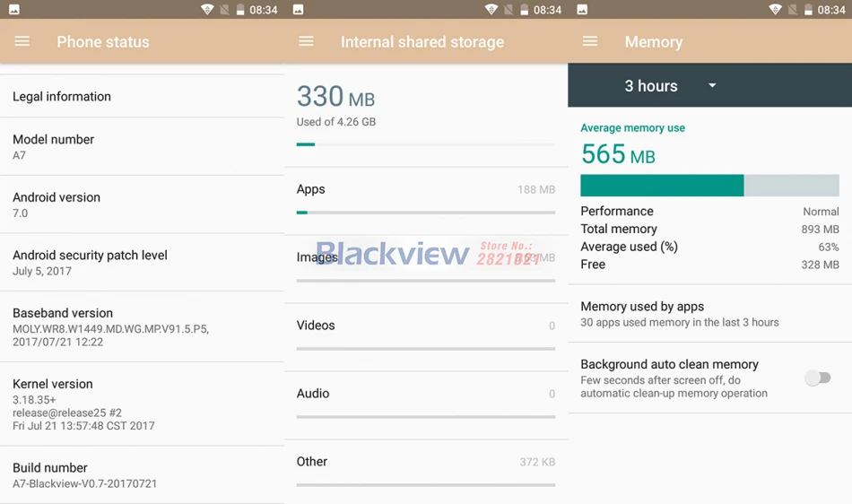
Task: Open Videos storage category
Action: click(426, 337)
